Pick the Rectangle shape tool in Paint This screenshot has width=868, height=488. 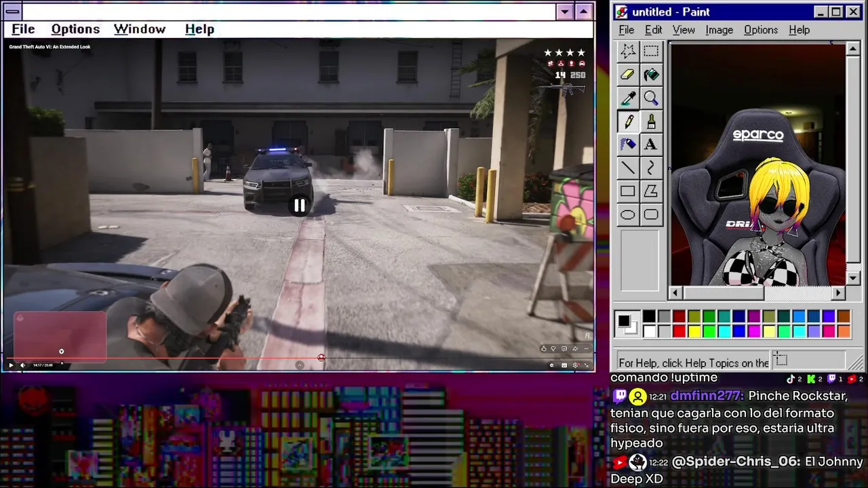point(628,191)
